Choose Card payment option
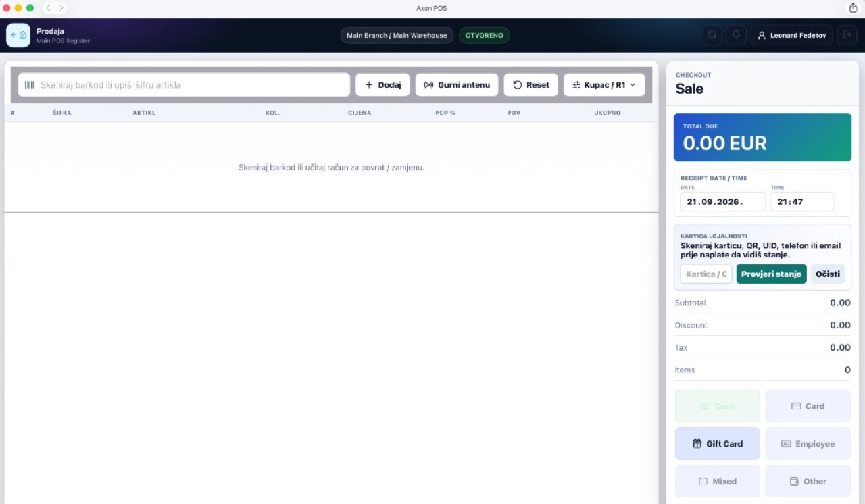The width and height of the screenshot is (865, 504). (x=808, y=406)
